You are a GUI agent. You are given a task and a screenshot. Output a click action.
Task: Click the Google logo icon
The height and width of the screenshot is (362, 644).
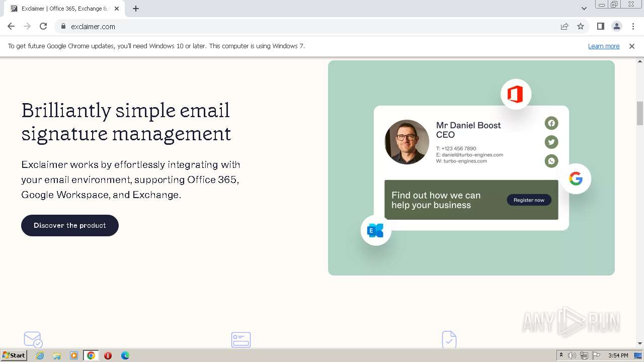(576, 178)
